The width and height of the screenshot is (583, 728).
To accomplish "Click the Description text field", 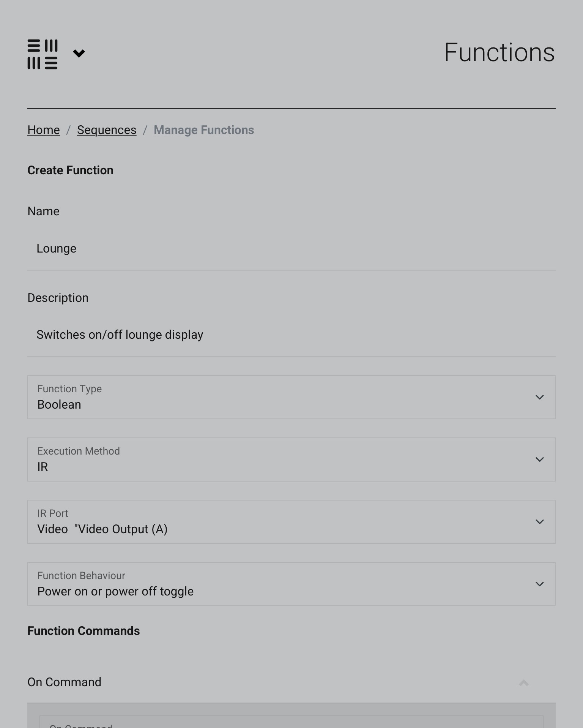I will pos(291,335).
